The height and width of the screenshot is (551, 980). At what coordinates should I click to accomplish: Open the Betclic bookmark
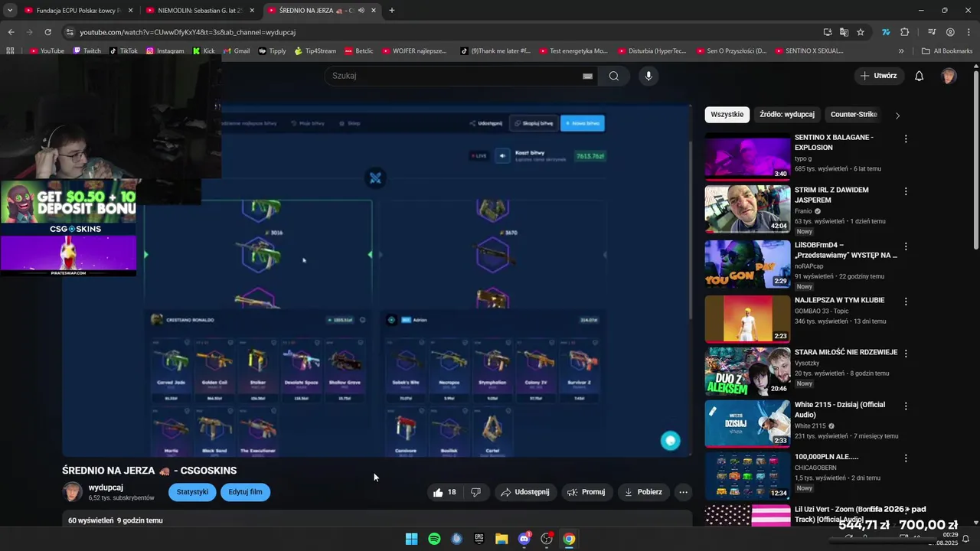[358, 51]
